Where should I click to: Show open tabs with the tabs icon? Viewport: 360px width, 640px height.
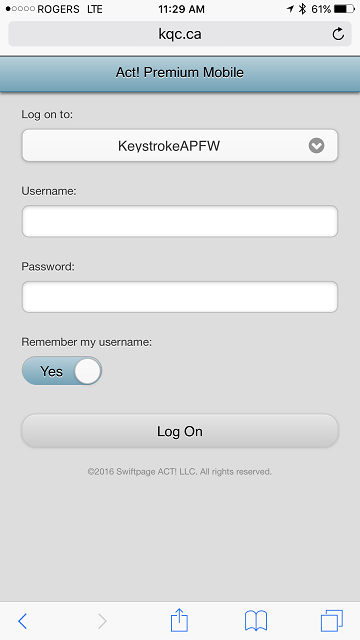click(x=331, y=621)
